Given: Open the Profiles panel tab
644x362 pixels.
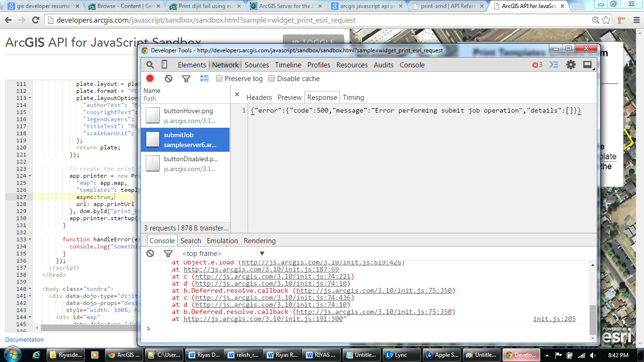Looking at the screenshot, I should 319,65.
